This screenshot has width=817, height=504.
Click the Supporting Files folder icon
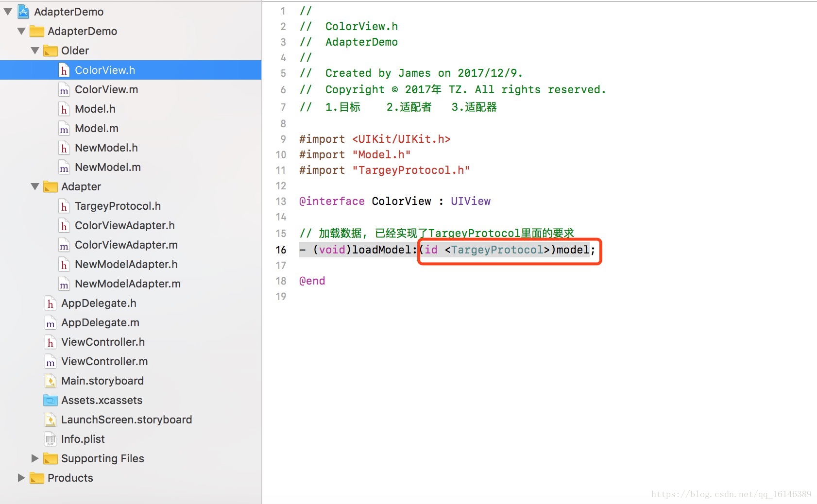point(51,459)
